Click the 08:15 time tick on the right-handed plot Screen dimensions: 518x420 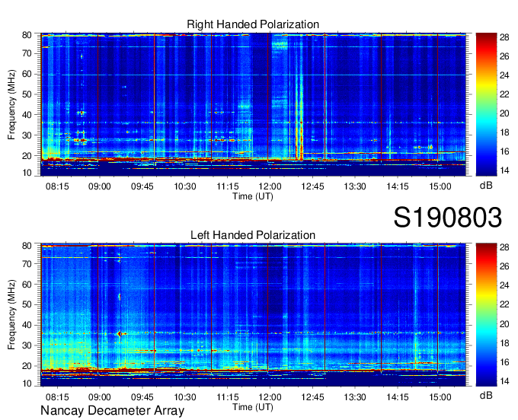(x=57, y=186)
